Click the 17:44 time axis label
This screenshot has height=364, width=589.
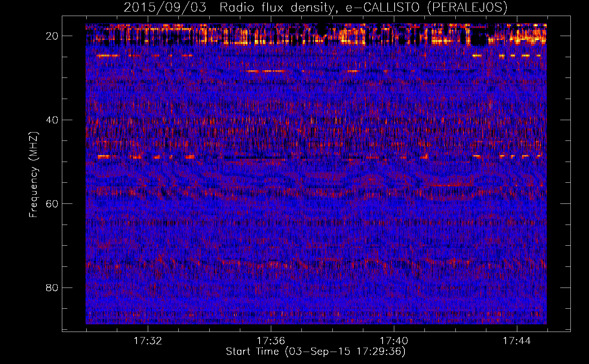(x=517, y=341)
